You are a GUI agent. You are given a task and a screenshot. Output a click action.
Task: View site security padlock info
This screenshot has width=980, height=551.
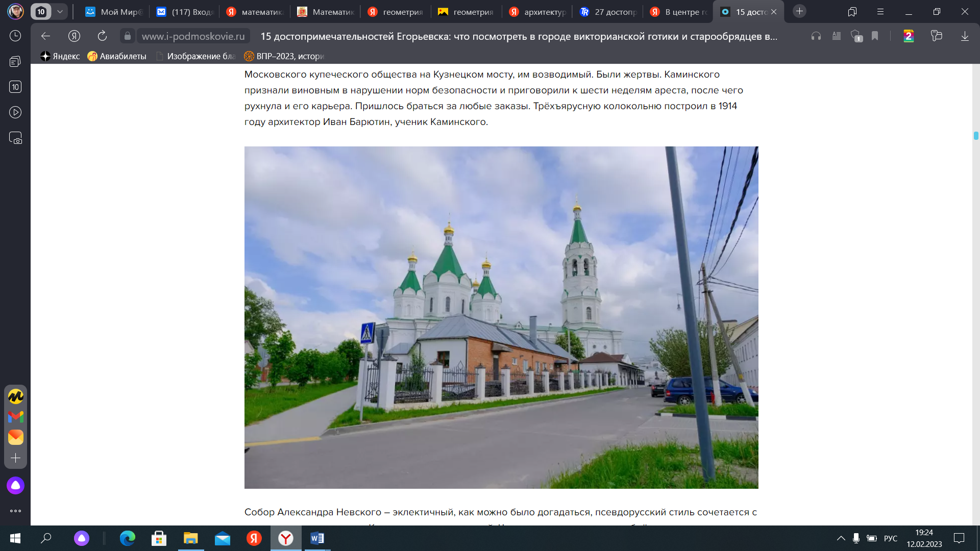coord(128,36)
